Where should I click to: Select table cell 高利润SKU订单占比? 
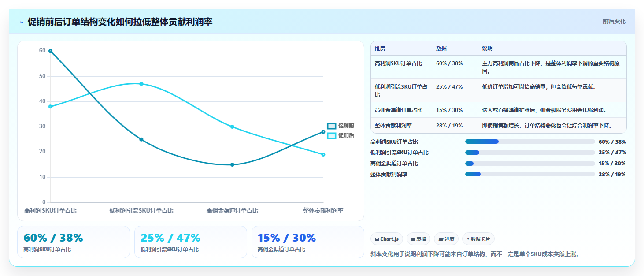pos(398,63)
